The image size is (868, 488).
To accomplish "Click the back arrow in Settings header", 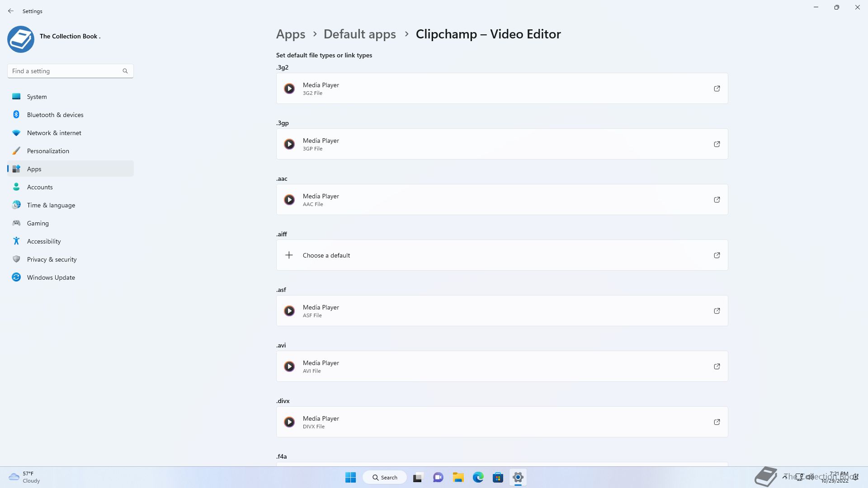I will pyautogui.click(x=11, y=11).
